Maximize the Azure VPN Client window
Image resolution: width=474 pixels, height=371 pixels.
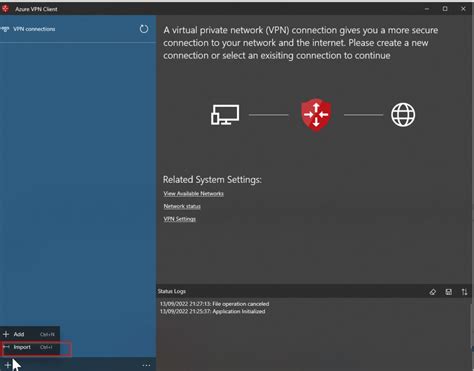445,9
